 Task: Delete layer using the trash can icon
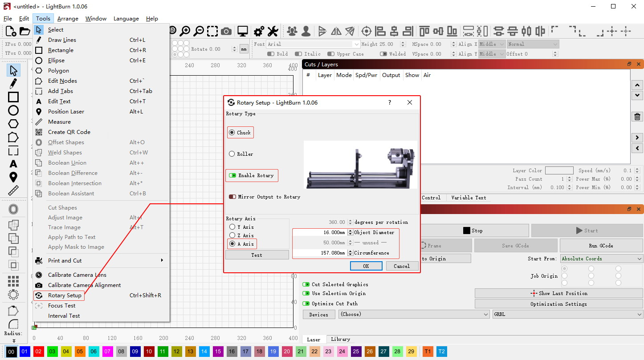pyautogui.click(x=637, y=117)
